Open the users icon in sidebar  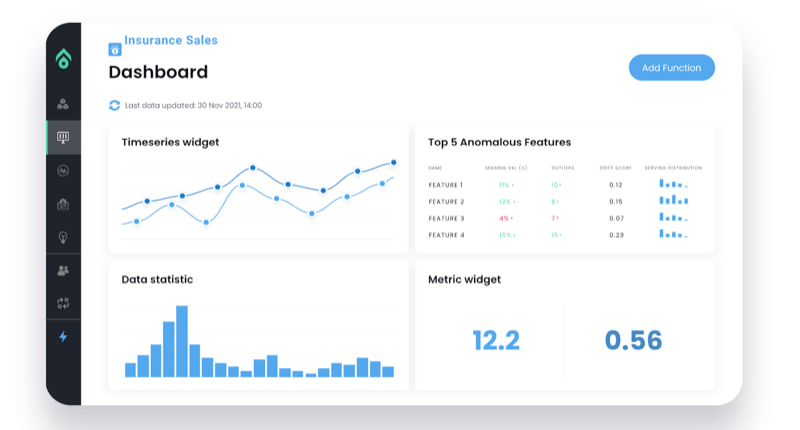pyautogui.click(x=63, y=270)
